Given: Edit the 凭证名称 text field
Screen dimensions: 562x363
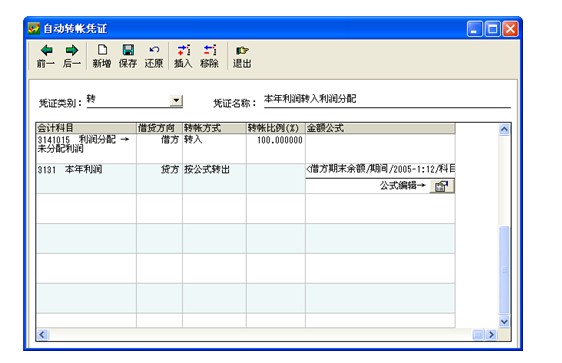Looking at the screenshot, I should (387, 99).
